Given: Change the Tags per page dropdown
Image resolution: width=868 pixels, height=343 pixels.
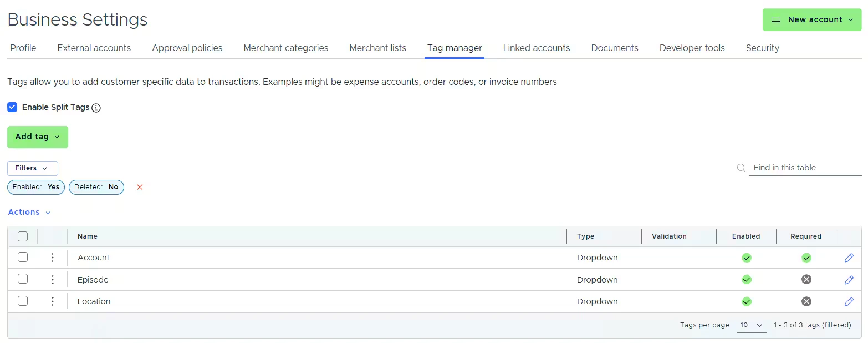Looking at the screenshot, I should (x=751, y=325).
